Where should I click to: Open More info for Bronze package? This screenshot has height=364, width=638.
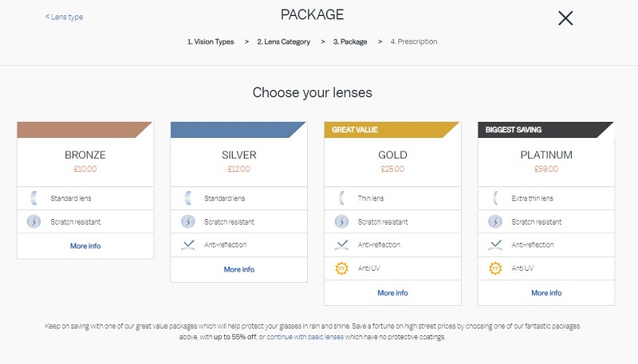coord(85,246)
